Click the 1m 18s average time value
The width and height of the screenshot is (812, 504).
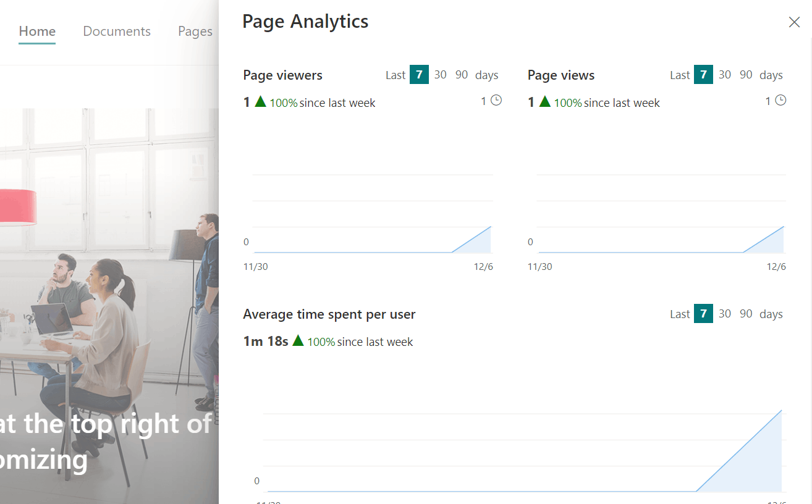click(x=266, y=342)
